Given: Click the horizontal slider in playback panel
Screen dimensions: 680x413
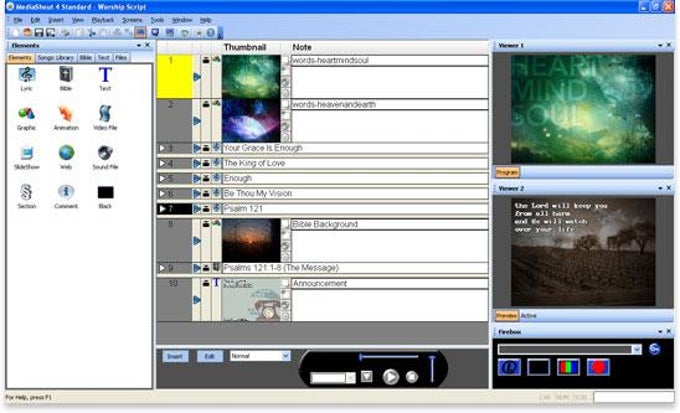Looking at the screenshot, I should [388, 356].
